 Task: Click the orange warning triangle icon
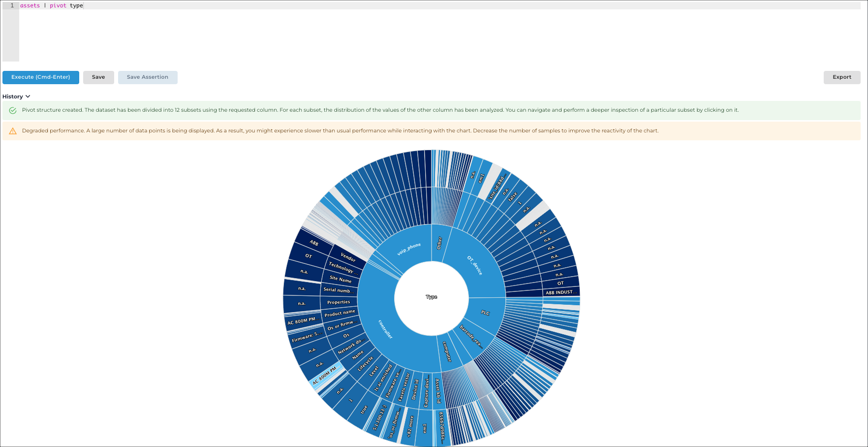[x=13, y=131]
